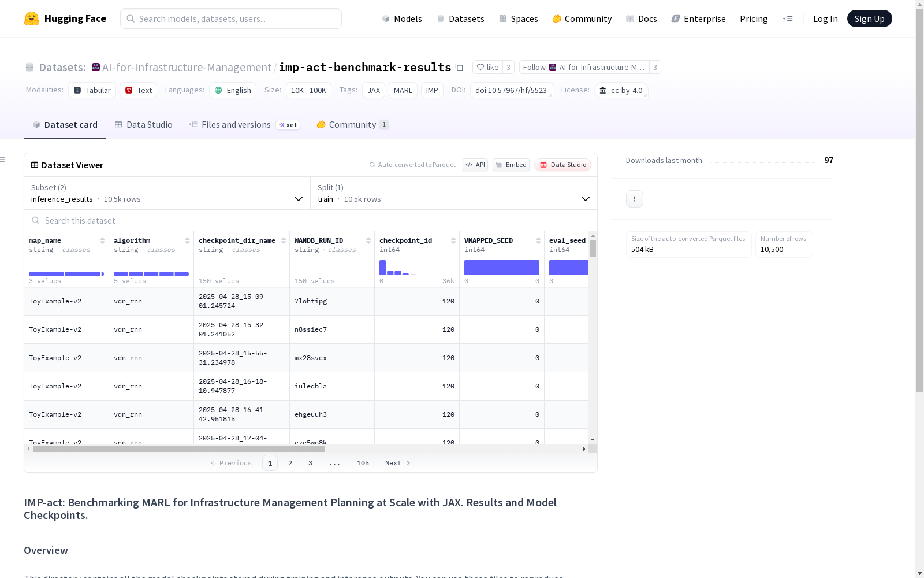The width and height of the screenshot is (924, 578).
Task: Switch to the Data Studio tab
Action: click(x=143, y=125)
